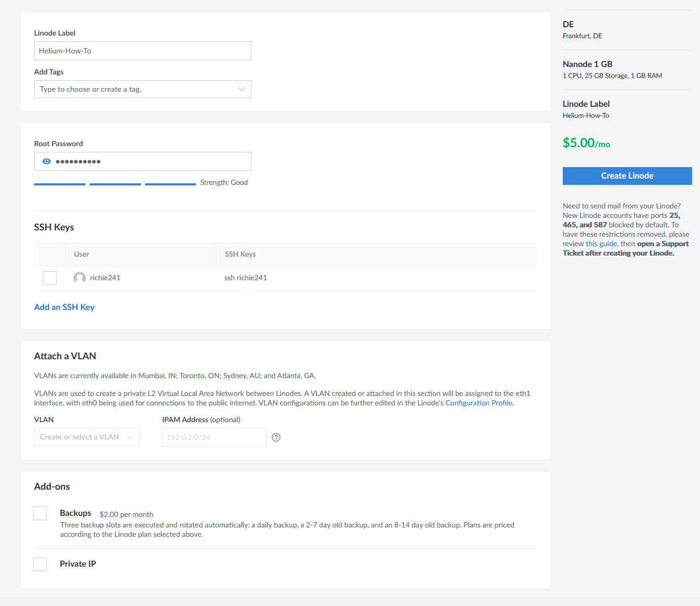Click 'Helium-How-To' in the summary sidebar
Screen dimensions: 700x606
point(586,115)
